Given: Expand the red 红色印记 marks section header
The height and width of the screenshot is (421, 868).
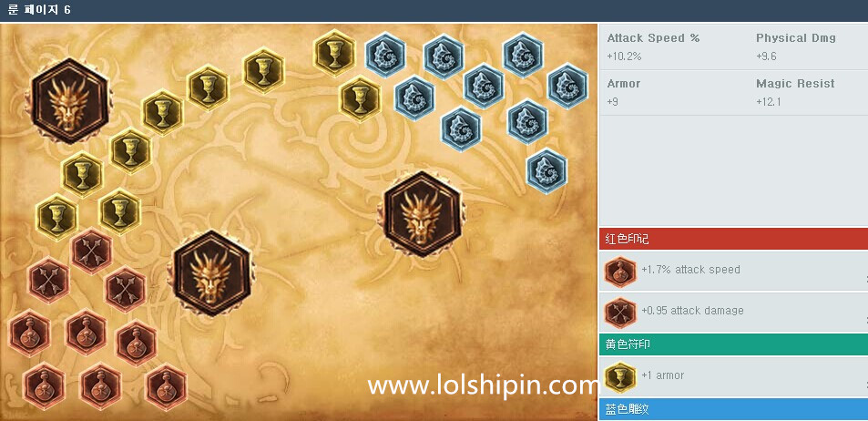Looking at the screenshot, I should coord(733,239).
